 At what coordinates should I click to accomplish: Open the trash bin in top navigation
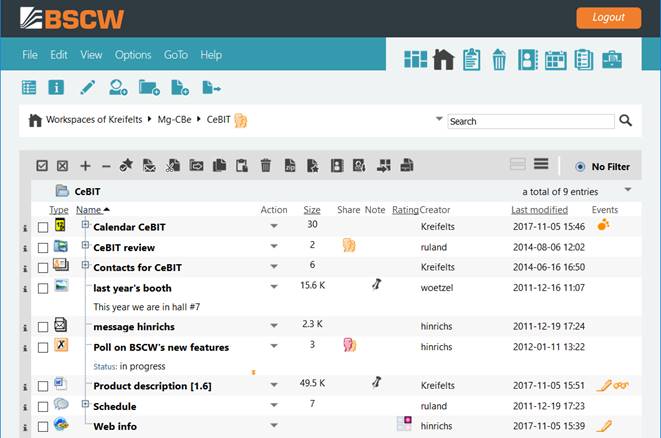499,60
